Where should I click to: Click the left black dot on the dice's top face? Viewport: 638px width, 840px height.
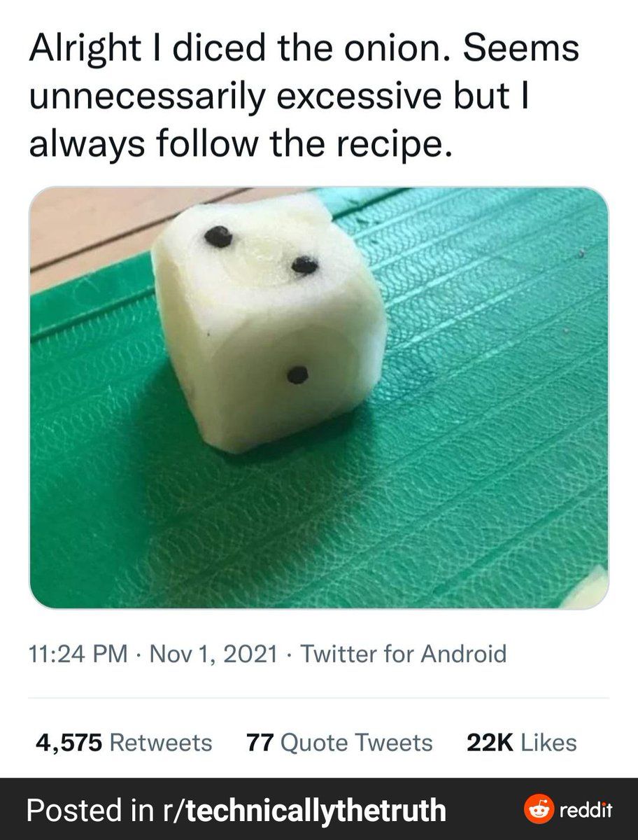coord(219,236)
